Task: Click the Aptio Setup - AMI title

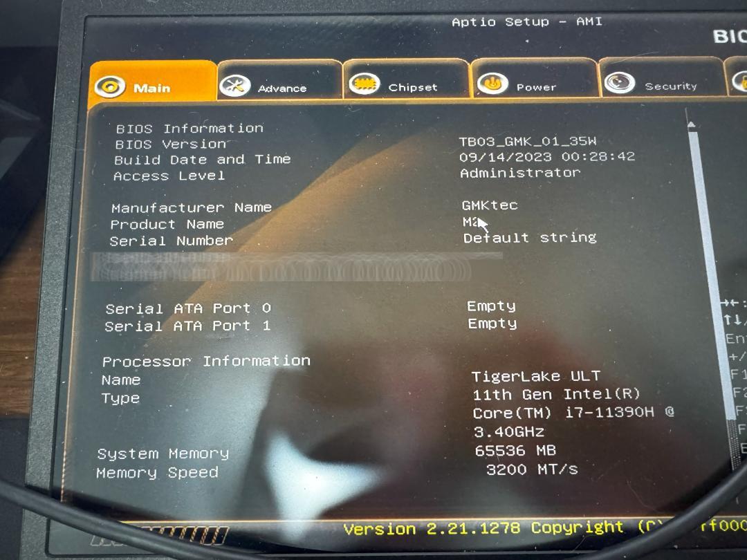Action: click(527, 22)
